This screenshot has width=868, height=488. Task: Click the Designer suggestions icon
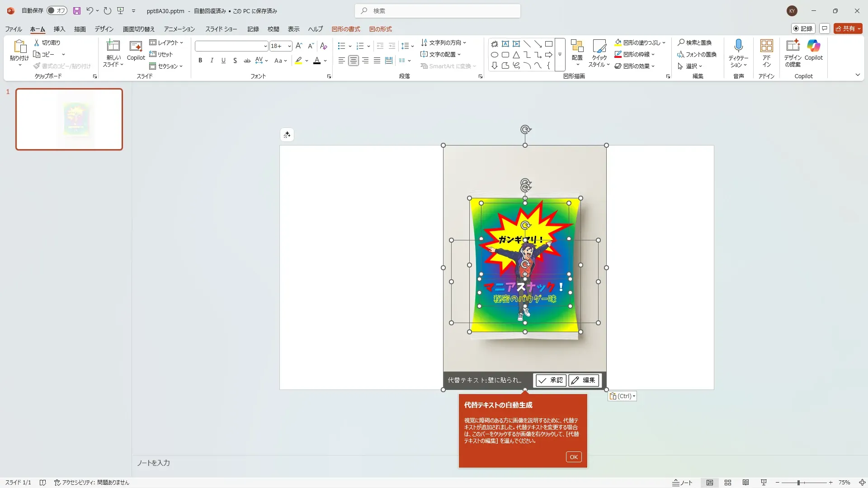point(793,46)
